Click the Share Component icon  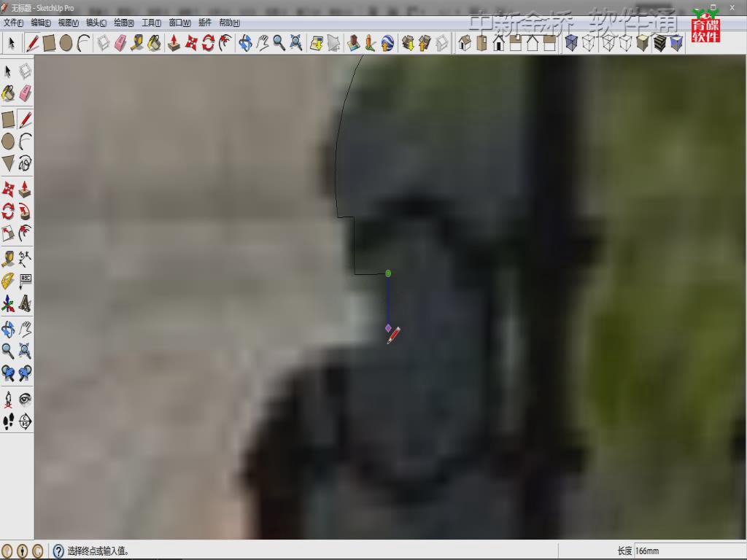tap(441, 43)
